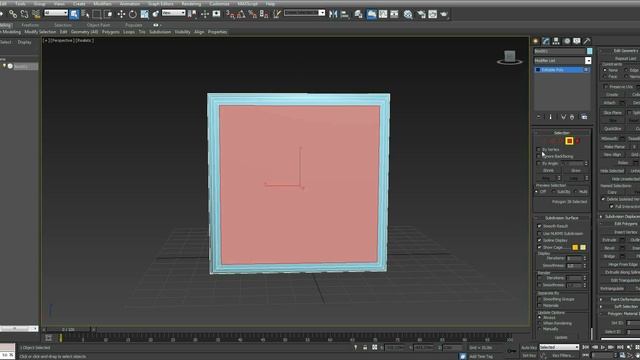
Task: Toggle the Percent Snap icon
Action: 253,14
